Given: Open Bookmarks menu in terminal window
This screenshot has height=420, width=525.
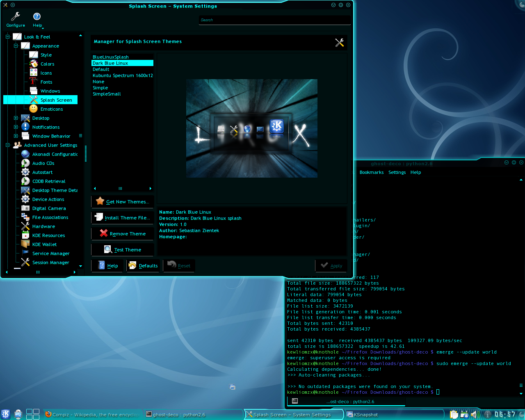Looking at the screenshot, I should tap(372, 172).
